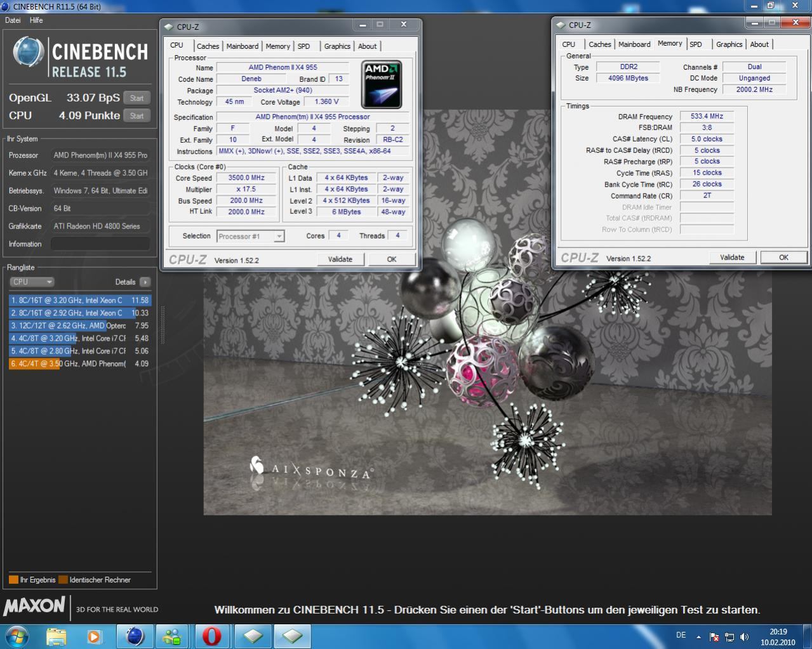Click the Identischer Rechner legend swatch
The width and height of the screenshot is (812, 649).
[63, 580]
